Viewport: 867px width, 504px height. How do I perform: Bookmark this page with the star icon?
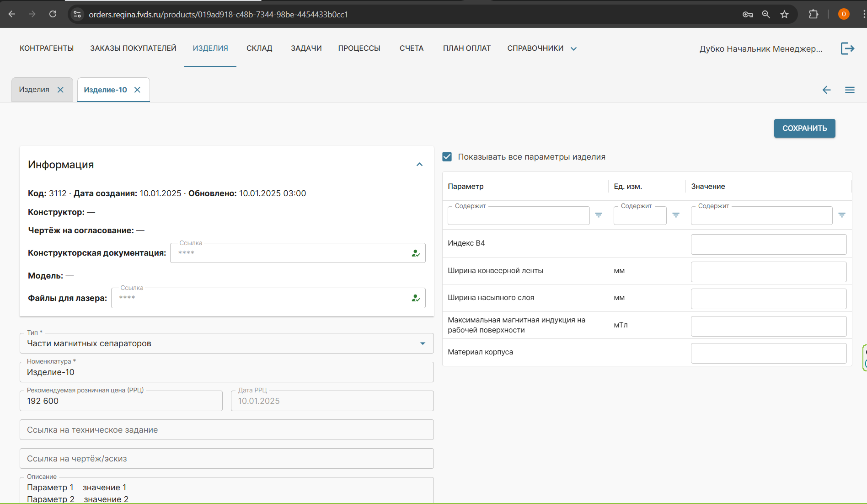785,15
